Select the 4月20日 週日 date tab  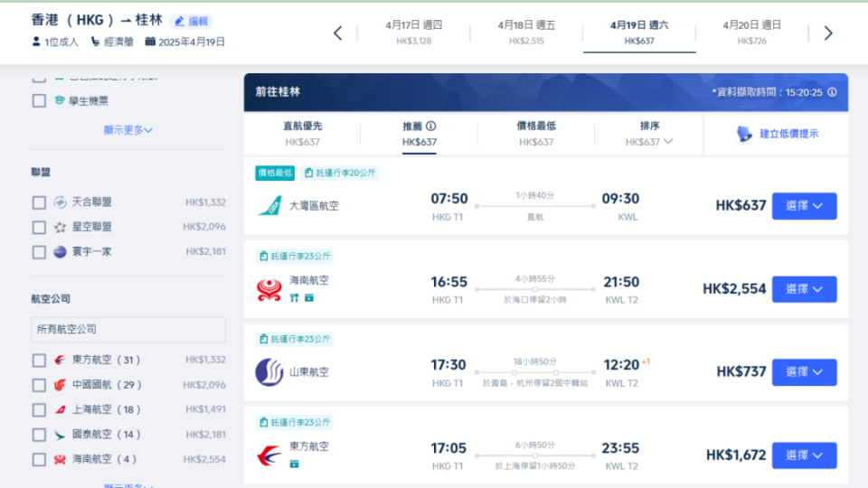click(x=751, y=33)
